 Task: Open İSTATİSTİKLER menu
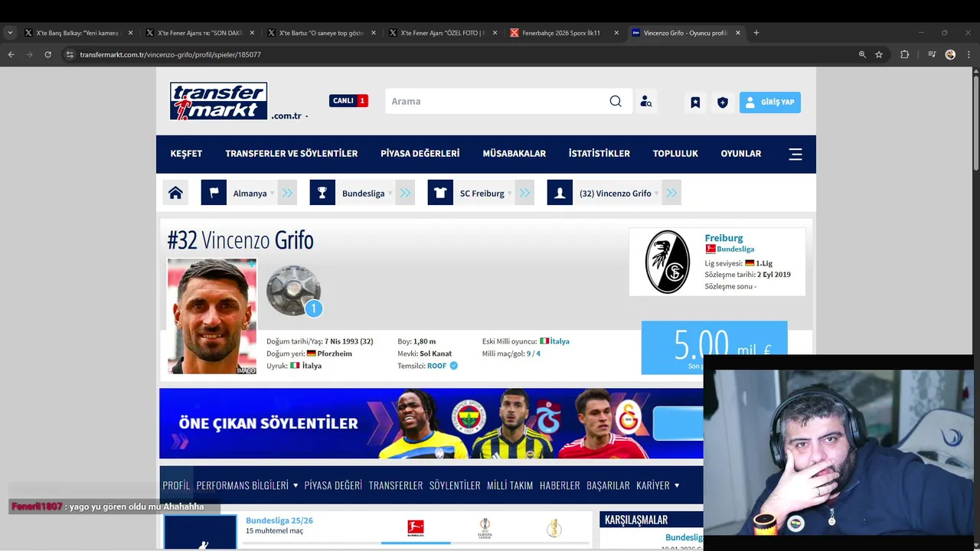(x=599, y=154)
